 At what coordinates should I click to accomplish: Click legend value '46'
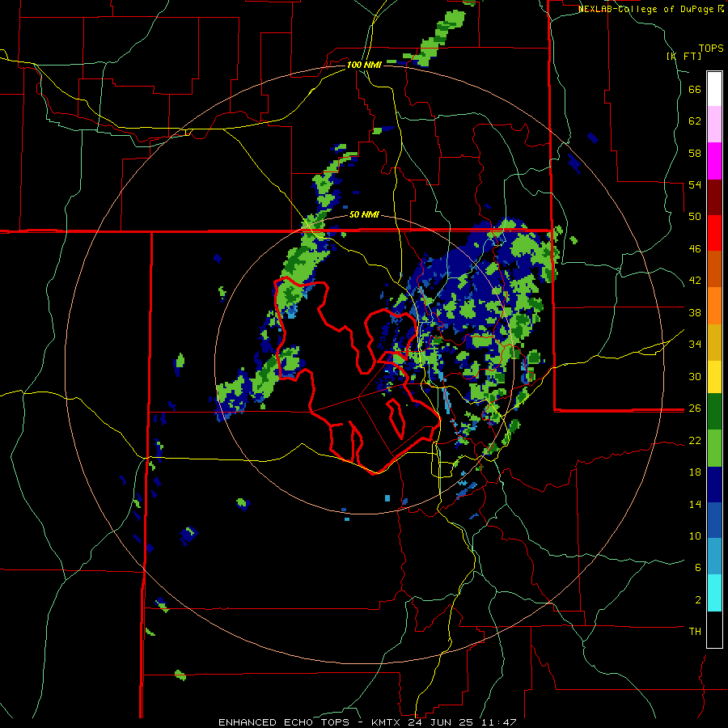pos(695,249)
